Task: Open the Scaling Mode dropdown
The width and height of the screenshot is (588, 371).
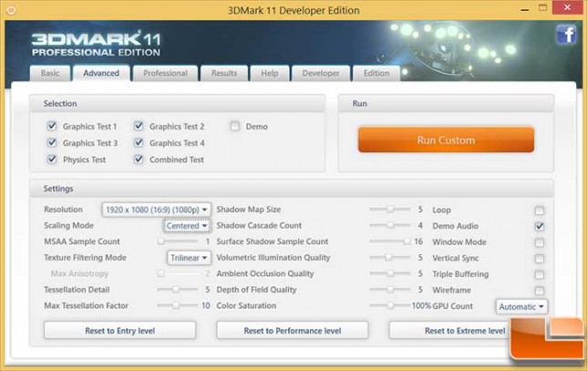Action: [x=187, y=225]
